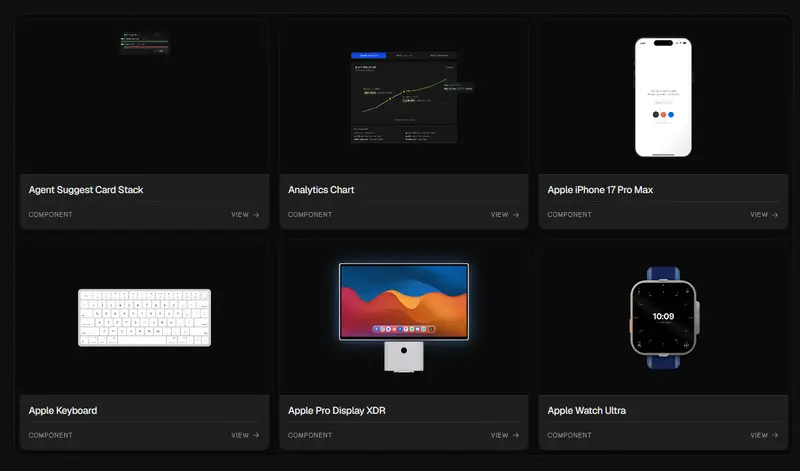Open the Pro Display XDR monitor preview
This screenshot has width=800, height=471.
point(404,317)
